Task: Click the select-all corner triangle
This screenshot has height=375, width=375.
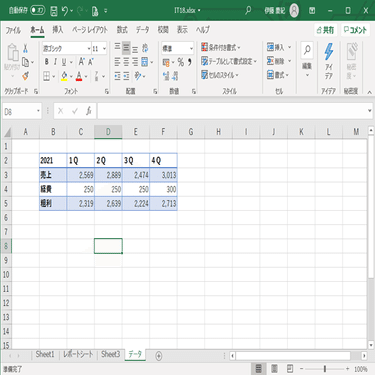Action: 7,132
